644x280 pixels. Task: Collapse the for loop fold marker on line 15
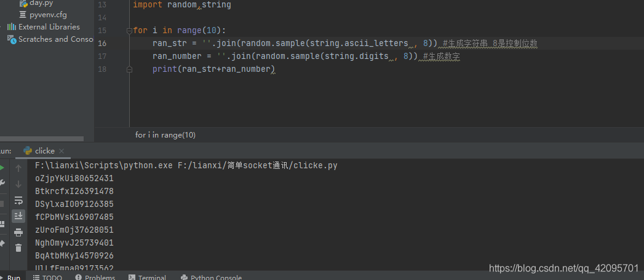click(129, 30)
